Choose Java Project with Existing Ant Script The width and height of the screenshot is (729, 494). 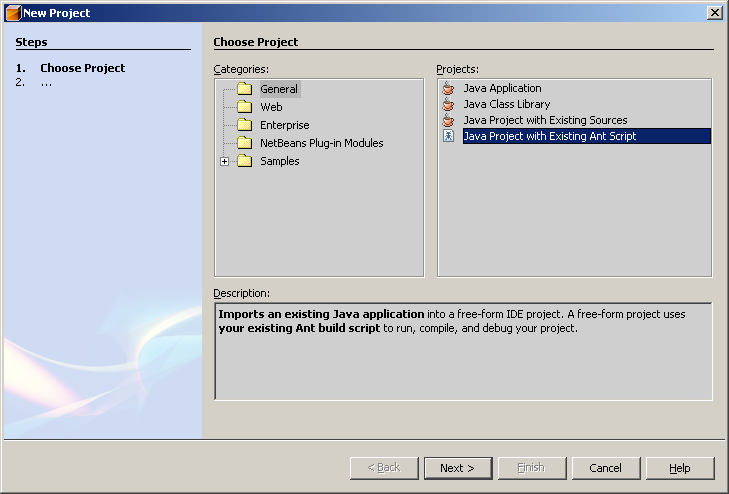tap(587, 136)
